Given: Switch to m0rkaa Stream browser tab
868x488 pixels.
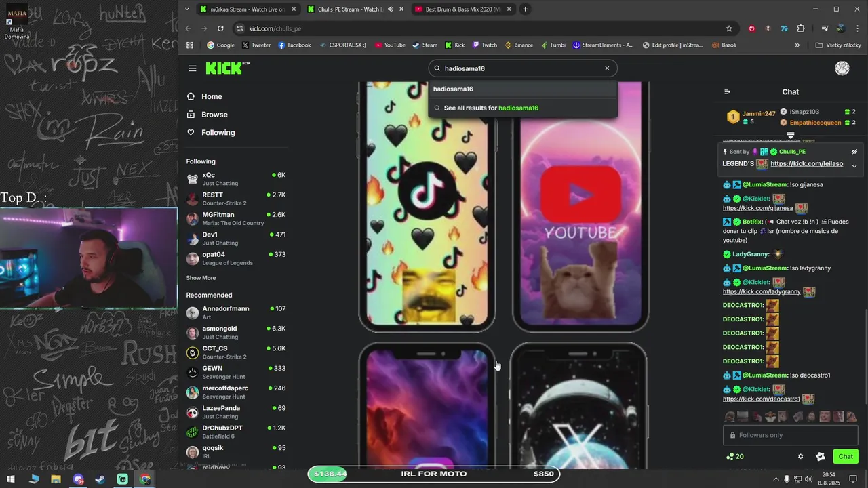Looking at the screenshot, I should click(x=248, y=9).
